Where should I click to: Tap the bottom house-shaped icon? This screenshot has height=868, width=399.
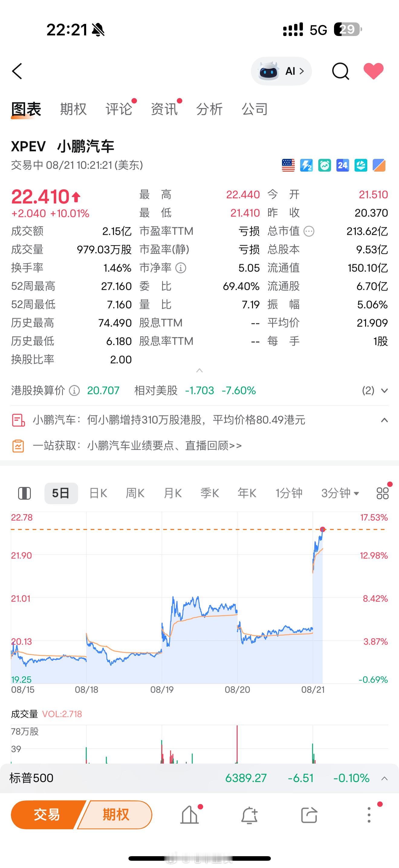pyautogui.click(x=190, y=815)
